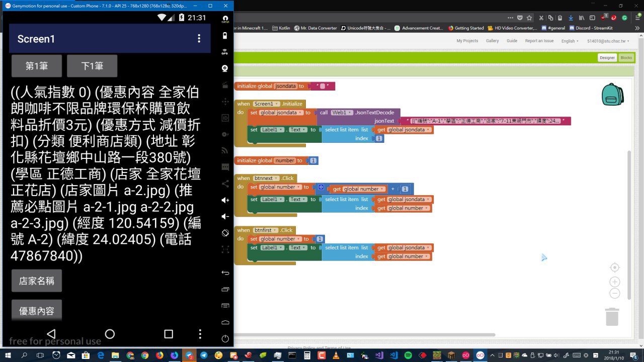Screen dimensions: 644x362
Task: Raise volume in the Genymotion sidebar
Action: 225,200
